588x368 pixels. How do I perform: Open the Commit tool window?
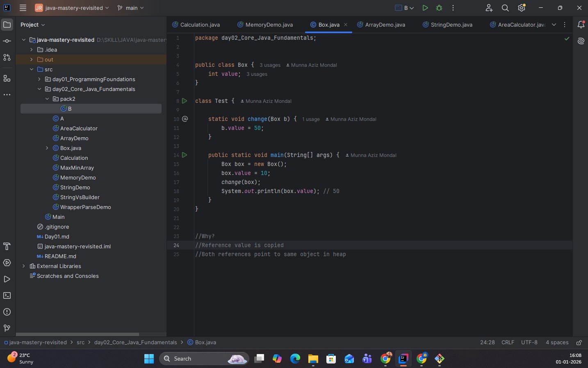pyautogui.click(x=7, y=41)
